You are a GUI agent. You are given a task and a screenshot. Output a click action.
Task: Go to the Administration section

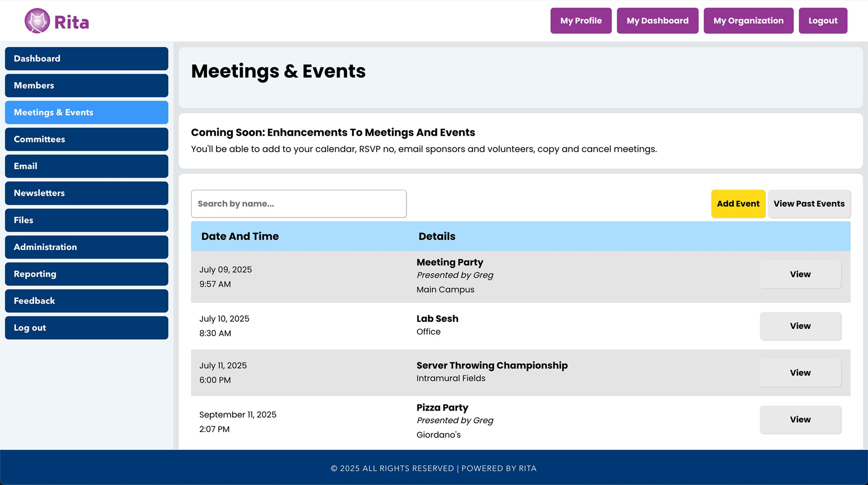click(x=86, y=247)
